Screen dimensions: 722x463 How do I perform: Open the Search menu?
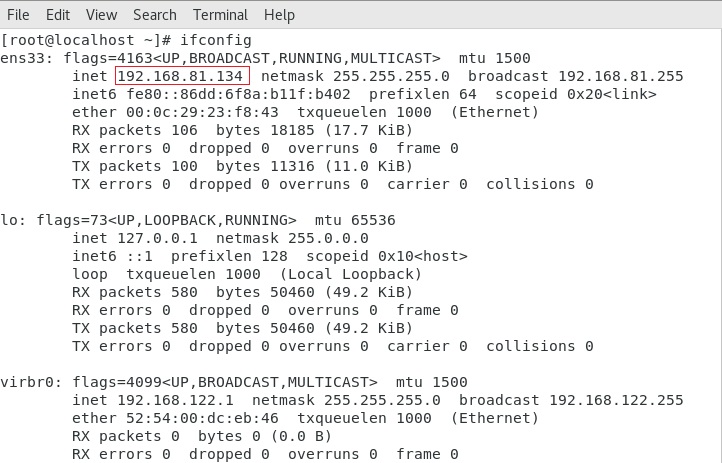coord(155,15)
